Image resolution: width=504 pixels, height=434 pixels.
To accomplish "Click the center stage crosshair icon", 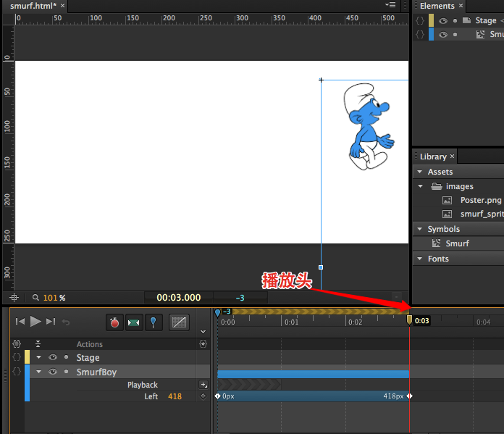I will (x=14, y=298).
